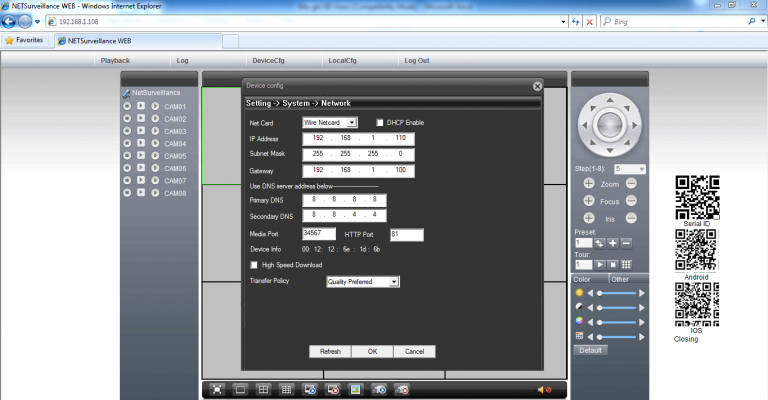Click the brightness slider track
Viewport: 768px width, 400px height.
tap(621, 293)
